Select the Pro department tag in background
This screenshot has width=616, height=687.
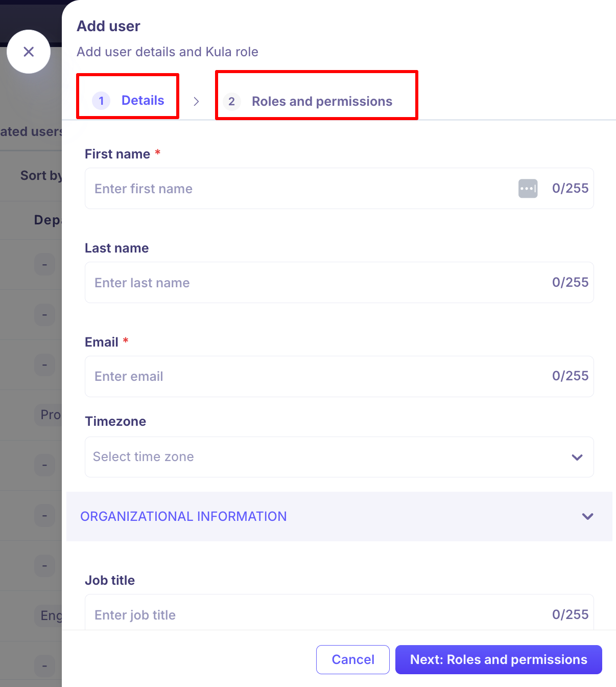point(50,415)
